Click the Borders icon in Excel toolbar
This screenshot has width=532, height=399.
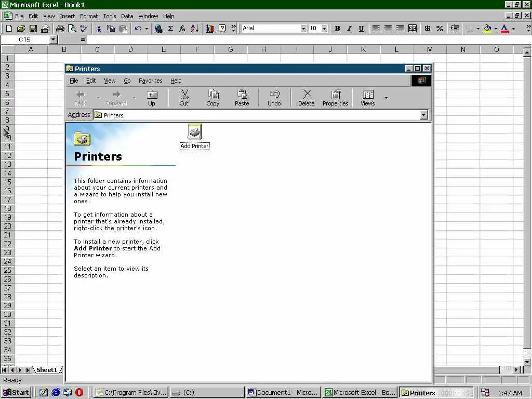coord(470,29)
